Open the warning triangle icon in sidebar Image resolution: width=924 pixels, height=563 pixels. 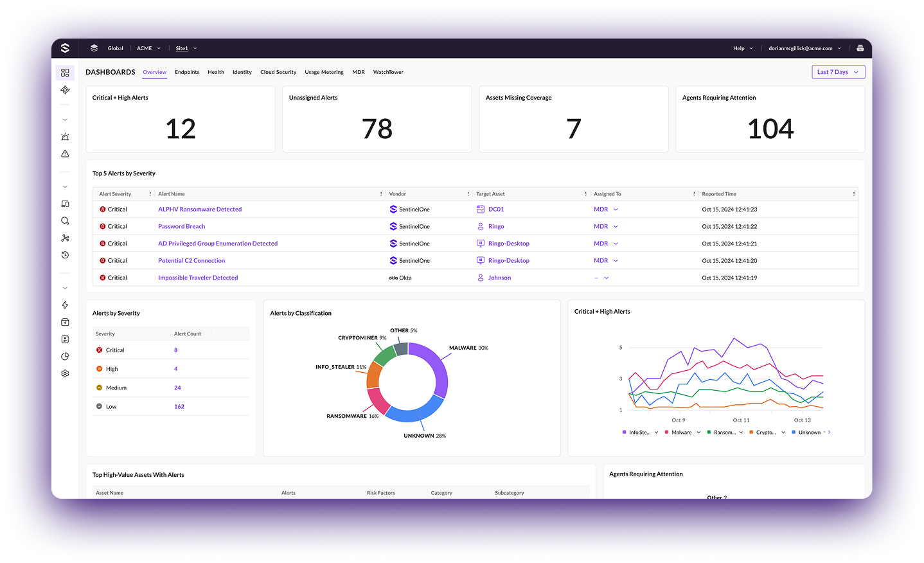[x=65, y=154]
